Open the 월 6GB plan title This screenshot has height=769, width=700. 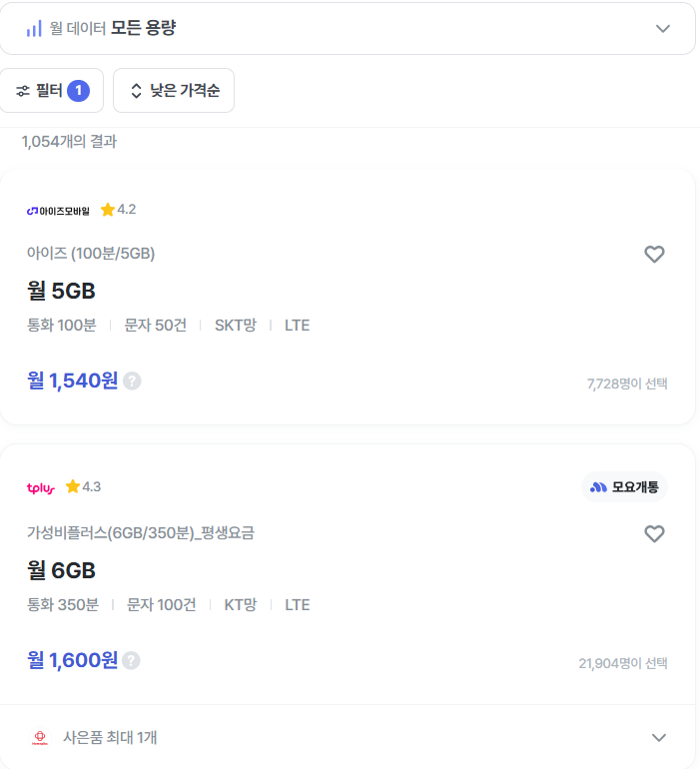point(61,571)
